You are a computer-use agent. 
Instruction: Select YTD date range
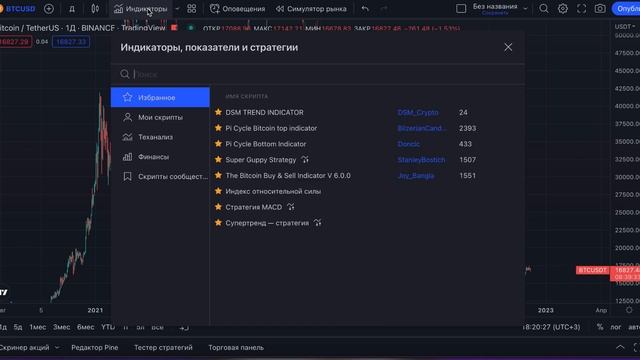tap(108, 327)
